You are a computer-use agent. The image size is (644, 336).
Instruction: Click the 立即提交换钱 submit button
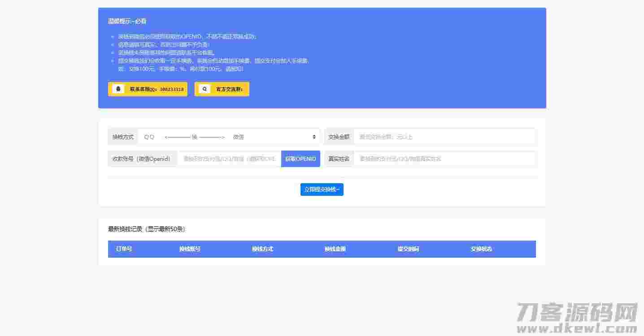[322, 189]
